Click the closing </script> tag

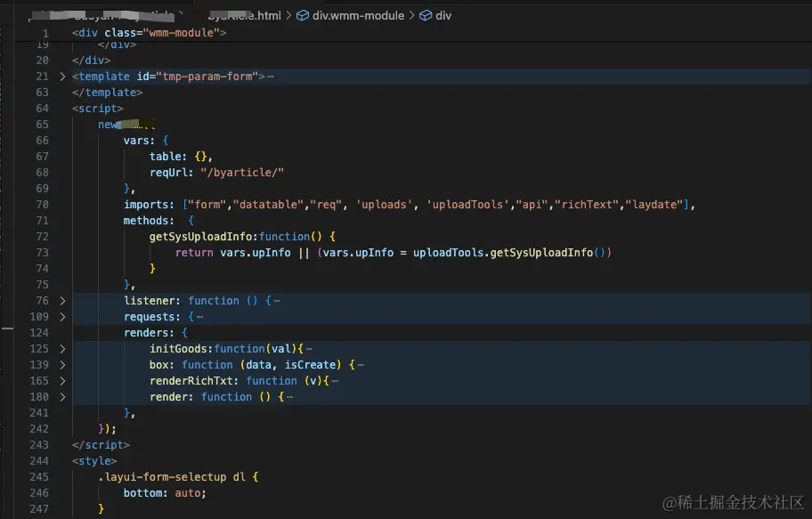101,445
